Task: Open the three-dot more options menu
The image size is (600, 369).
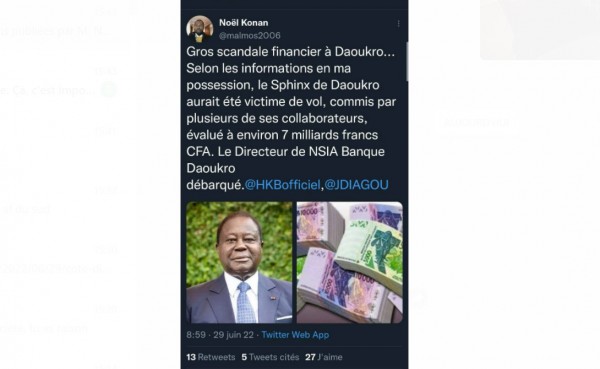Action: coord(398,24)
